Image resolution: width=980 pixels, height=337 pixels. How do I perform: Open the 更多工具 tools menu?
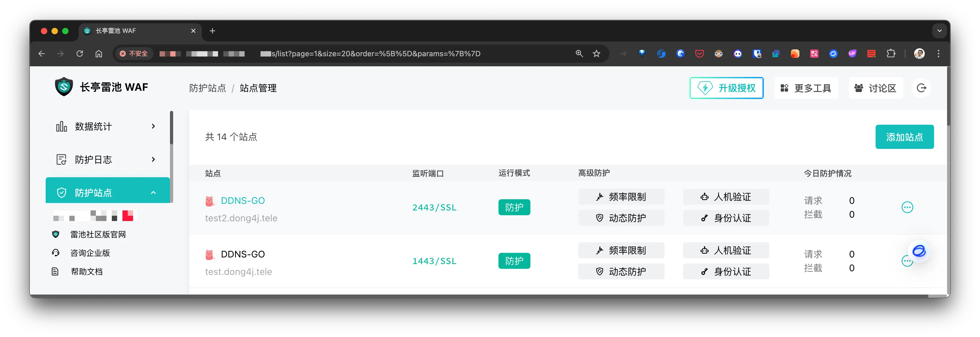(x=806, y=88)
